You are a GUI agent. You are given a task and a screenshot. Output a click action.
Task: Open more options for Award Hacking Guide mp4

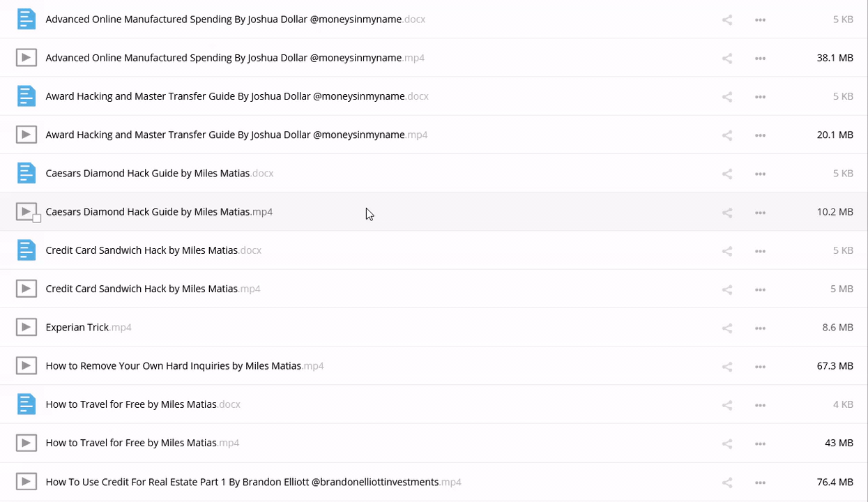point(760,135)
